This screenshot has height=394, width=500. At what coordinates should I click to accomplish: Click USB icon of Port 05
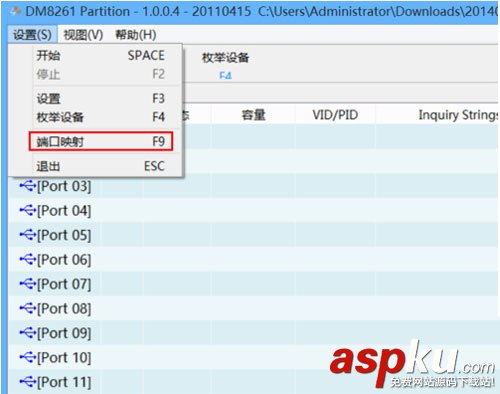click(x=27, y=235)
